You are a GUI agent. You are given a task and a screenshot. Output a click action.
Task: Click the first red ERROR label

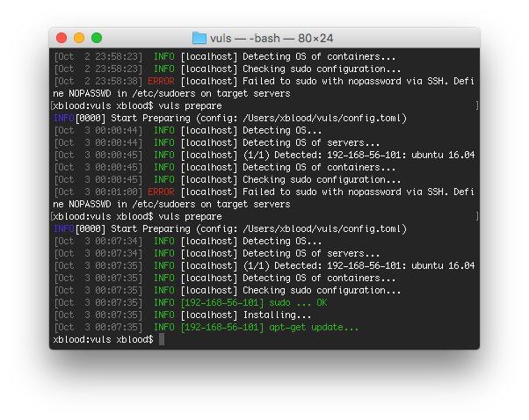161,82
